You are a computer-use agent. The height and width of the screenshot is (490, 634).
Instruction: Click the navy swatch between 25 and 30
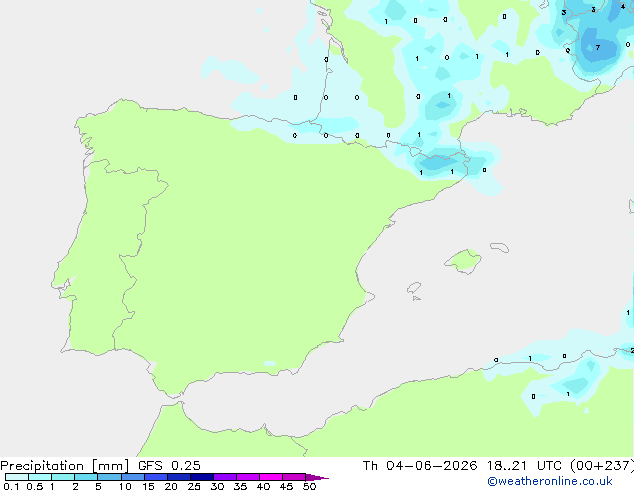[x=202, y=477]
